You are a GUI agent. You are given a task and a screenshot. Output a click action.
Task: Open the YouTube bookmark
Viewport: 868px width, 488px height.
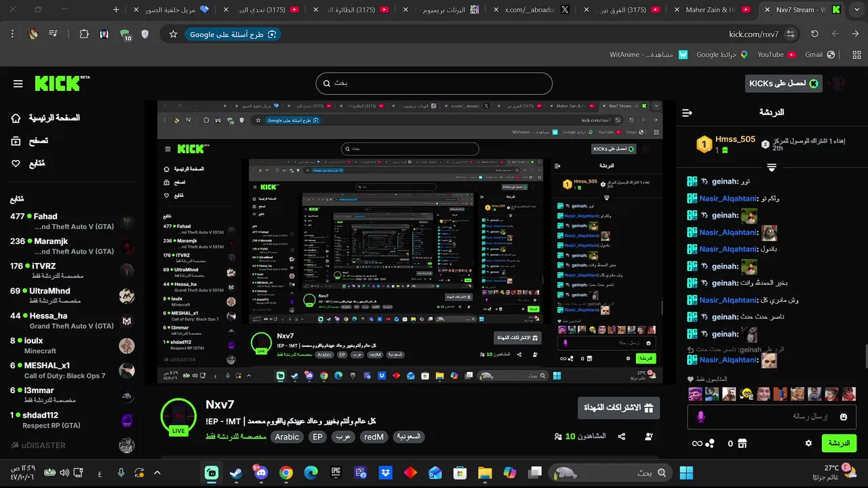click(776, 55)
